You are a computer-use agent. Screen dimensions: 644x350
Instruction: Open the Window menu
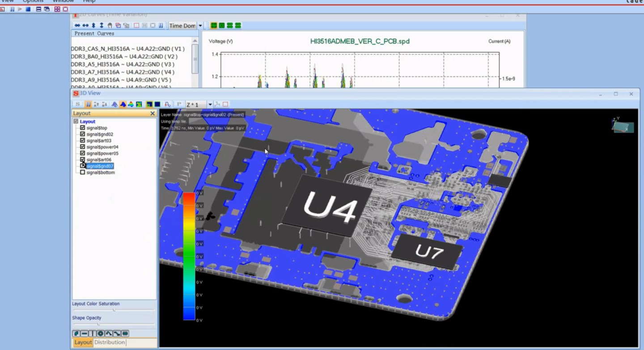pyautogui.click(x=63, y=1)
